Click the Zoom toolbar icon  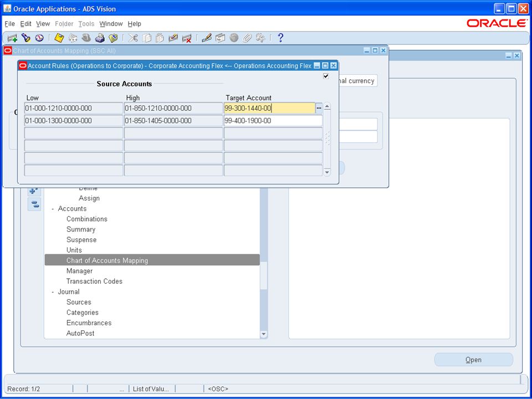point(220,38)
